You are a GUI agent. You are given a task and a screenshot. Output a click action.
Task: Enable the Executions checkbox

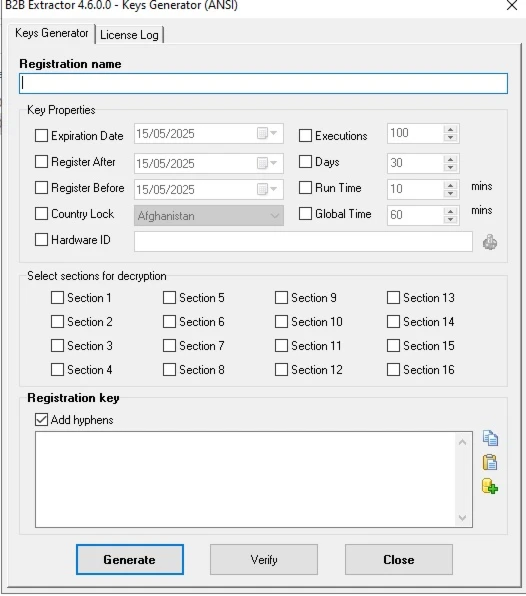coord(305,135)
